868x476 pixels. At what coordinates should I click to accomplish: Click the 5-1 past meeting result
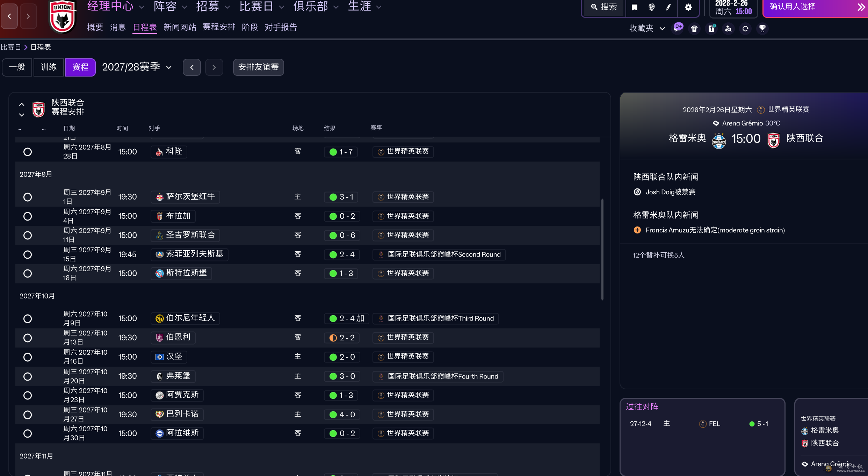click(759, 424)
